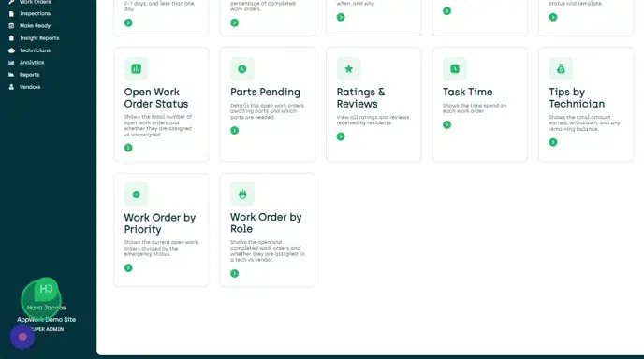Click the Work Order by Role title
644x359 pixels.
(266, 223)
